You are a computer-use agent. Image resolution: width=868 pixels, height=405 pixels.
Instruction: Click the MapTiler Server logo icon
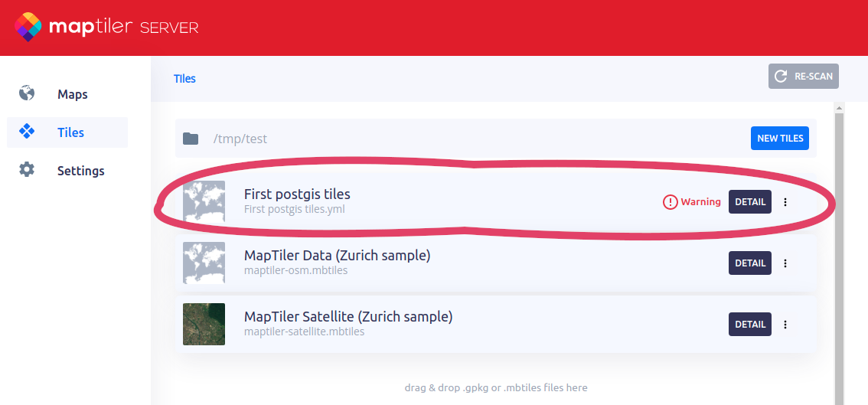(x=28, y=28)
